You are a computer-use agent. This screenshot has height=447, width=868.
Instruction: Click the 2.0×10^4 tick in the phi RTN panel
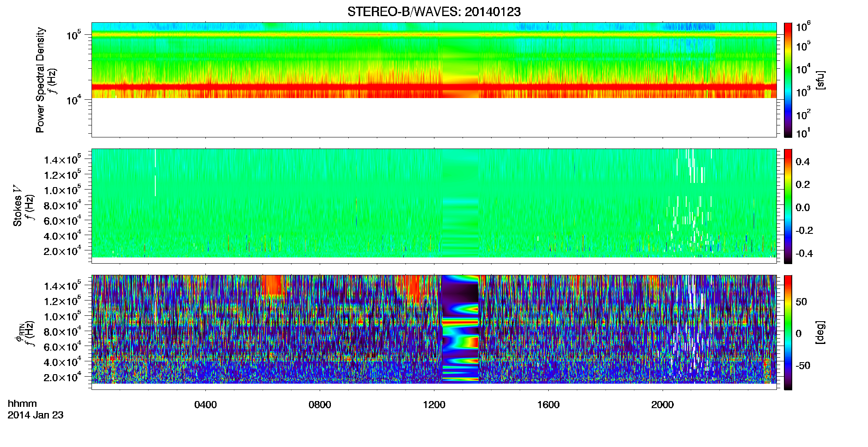63,377
